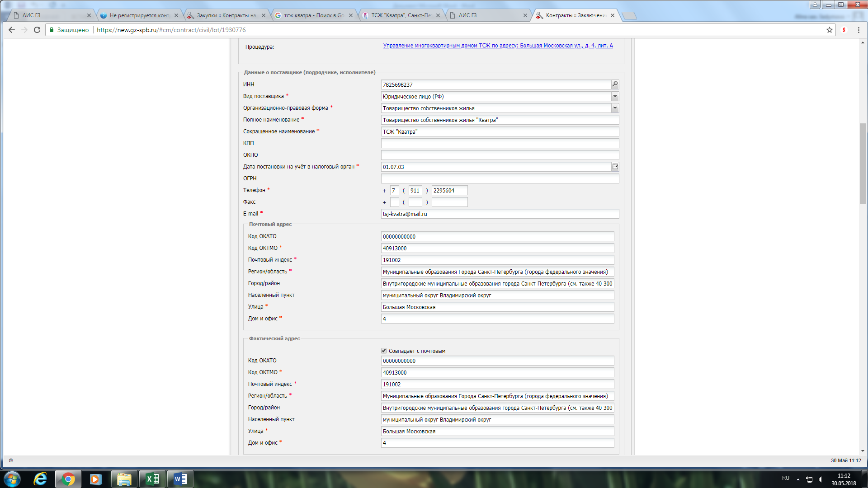The width and height of the screenshot is (868, 488).
Task: Click the Yandex extension icon in toolbar
Action: pyautogui.click(x=844, y=30)
